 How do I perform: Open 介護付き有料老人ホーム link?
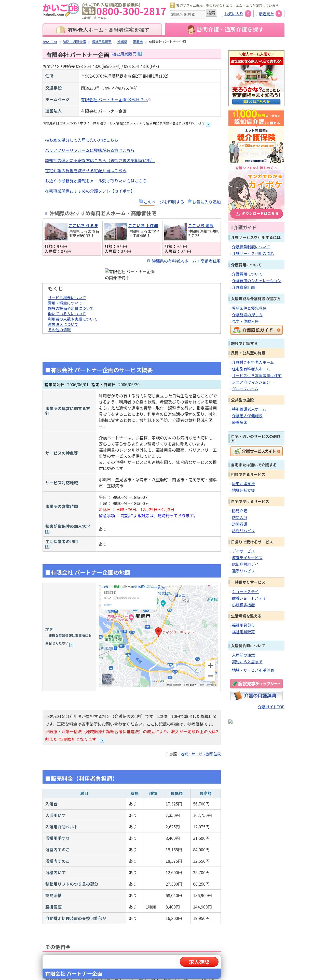tap(253, 363)
